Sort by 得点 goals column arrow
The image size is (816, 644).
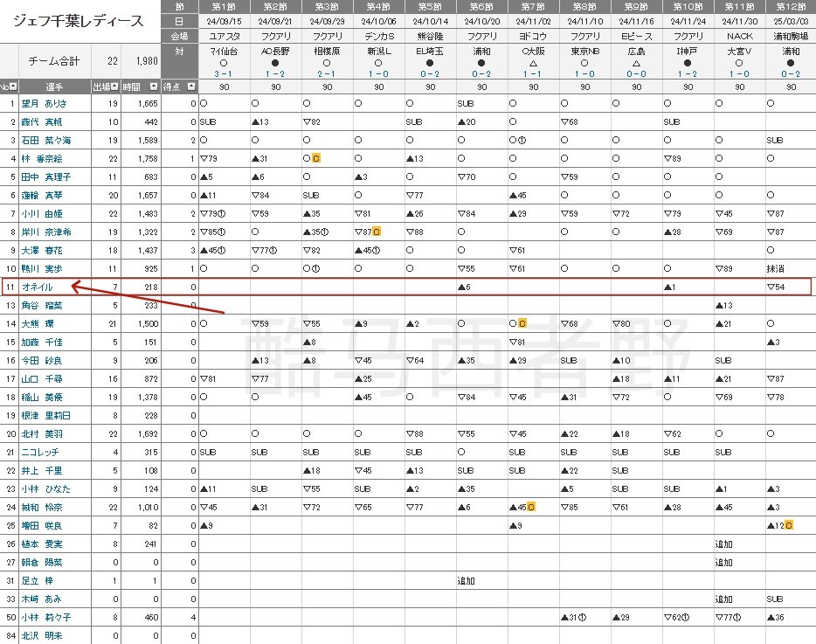(191, 87)
